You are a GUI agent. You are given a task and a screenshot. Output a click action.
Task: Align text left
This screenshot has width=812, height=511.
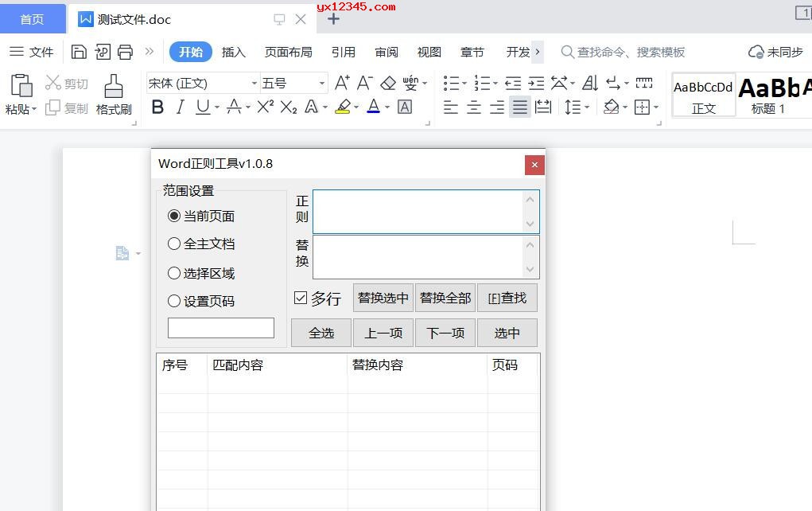pos(450,107)
